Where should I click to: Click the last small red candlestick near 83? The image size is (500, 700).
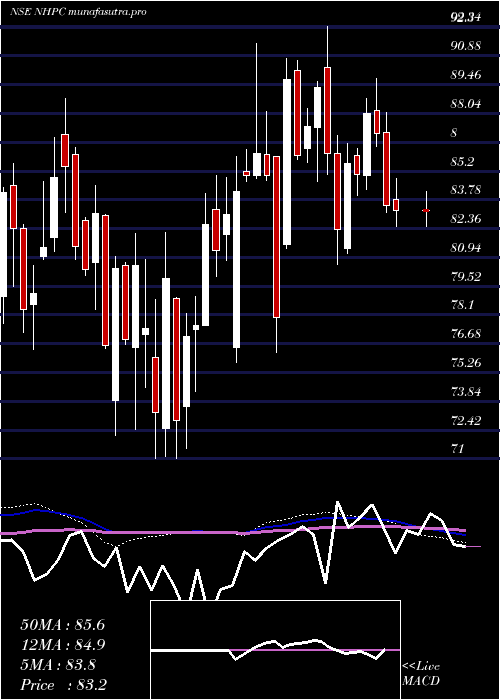coord(426,210)
